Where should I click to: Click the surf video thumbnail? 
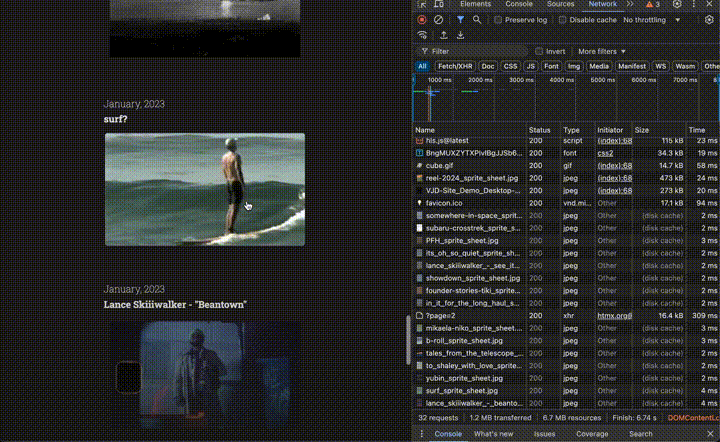pos(205,189)
